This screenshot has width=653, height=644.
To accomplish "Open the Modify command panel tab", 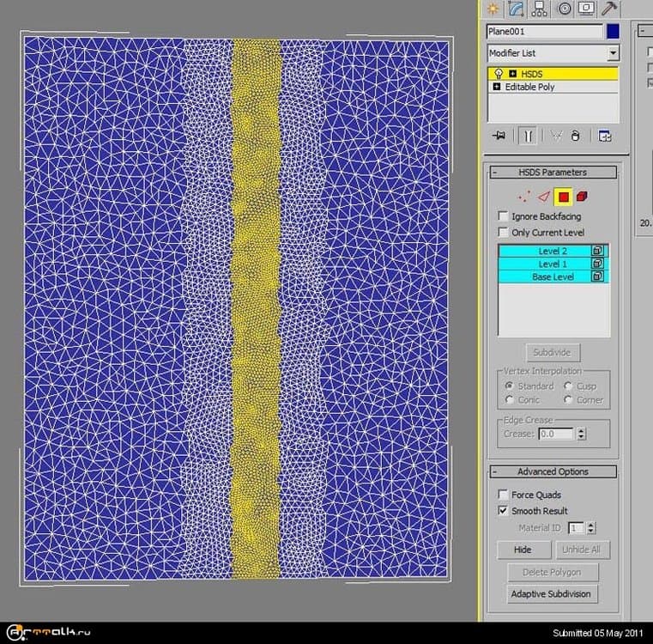I will [516, 9].
